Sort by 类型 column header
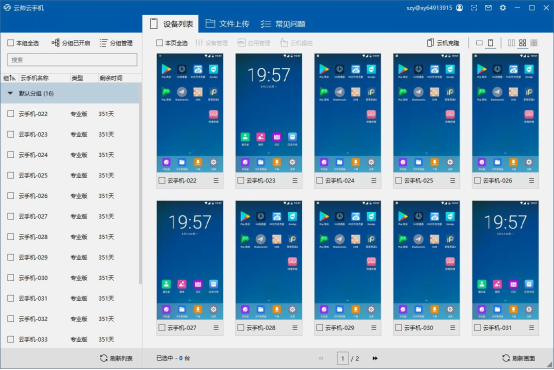554x370 pixels. pyautogui.click(x=77, y=78)
